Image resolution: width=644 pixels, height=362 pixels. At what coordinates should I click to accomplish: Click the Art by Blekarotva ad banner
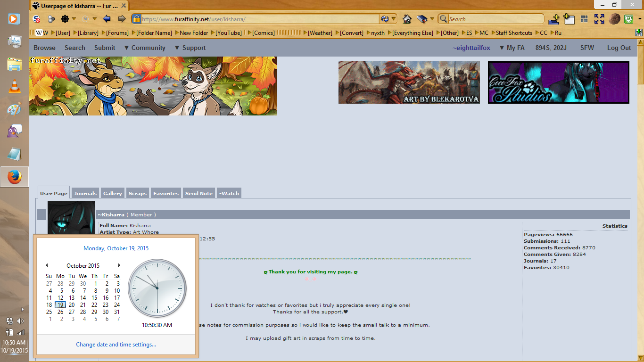(409, 82)
